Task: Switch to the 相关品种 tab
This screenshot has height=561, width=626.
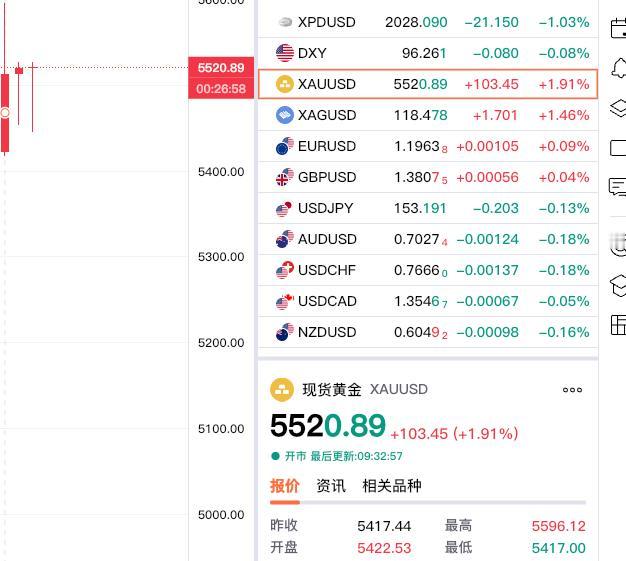Action: tap(392, 486)
